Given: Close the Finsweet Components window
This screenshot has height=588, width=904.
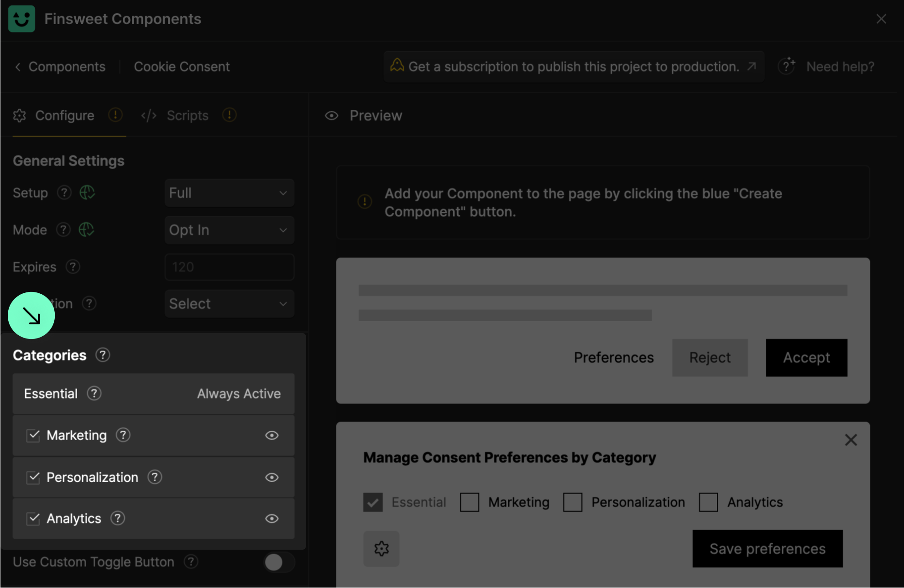Looking at the screenshot, I should click(881, 19).
